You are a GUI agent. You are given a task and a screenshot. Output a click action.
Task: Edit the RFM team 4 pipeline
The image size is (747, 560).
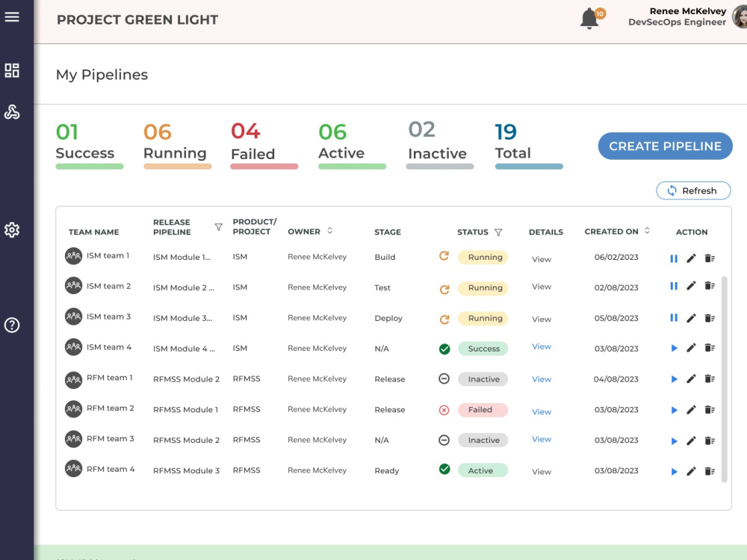click(x=691, y=471)
